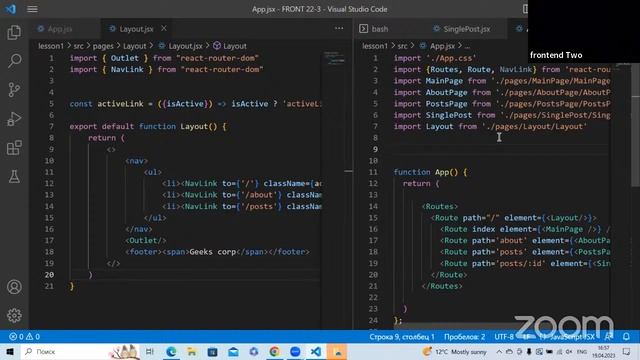
Task: Click the src breadcrumb in the right editor
Action: click(x=402, y=46)
